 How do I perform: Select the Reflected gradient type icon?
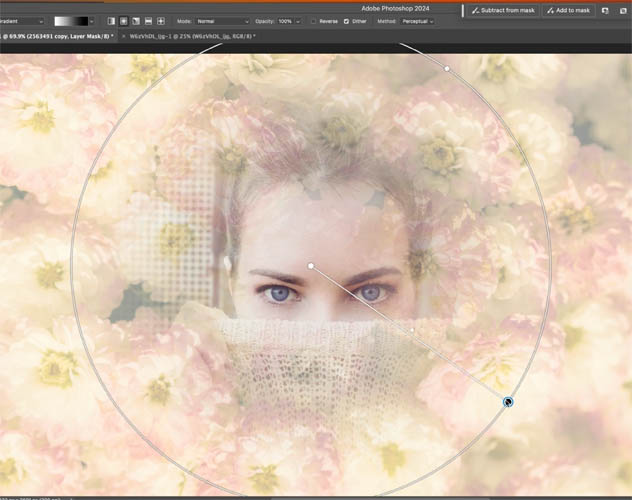coord(148,21)
